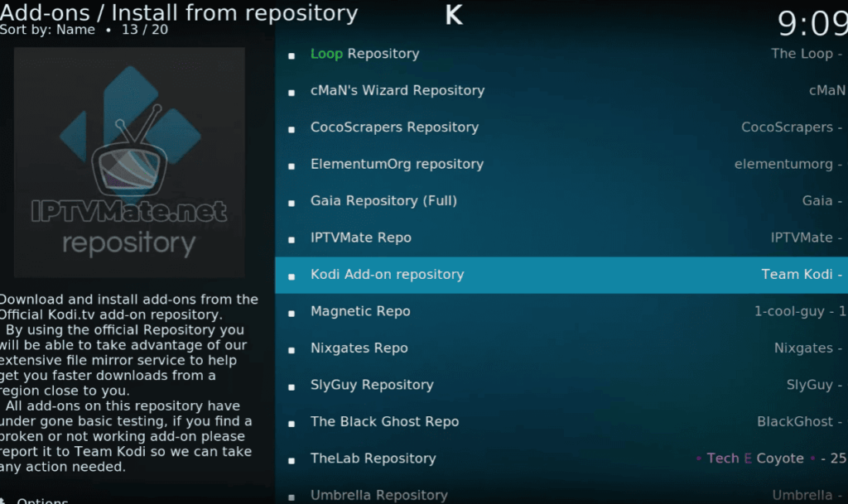This screenshot has height=504, width=848.
Task: Select TheLab Repository
Action: pos(561,458)
